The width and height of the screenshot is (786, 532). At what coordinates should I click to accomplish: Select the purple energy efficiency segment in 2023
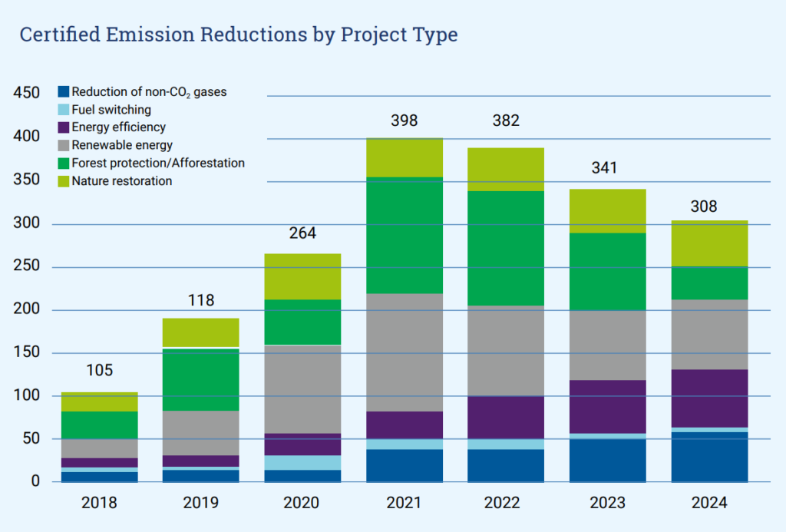(607, 406)
